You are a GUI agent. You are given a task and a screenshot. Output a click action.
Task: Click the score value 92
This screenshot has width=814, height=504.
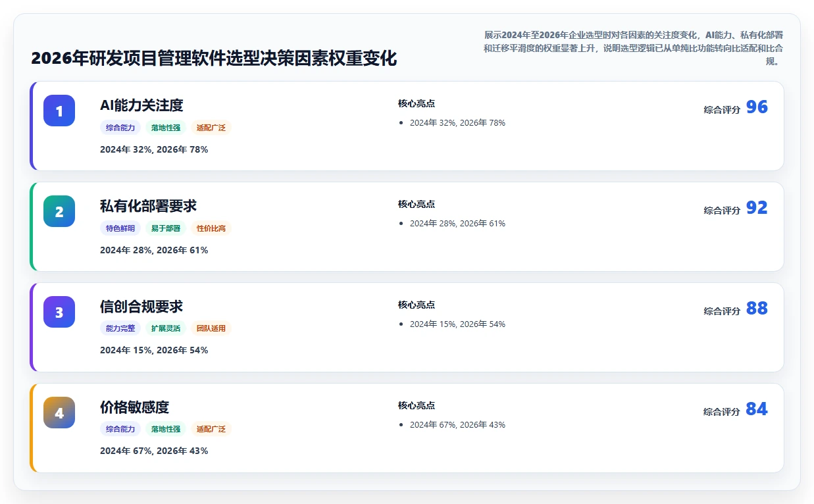click(757, 208)
